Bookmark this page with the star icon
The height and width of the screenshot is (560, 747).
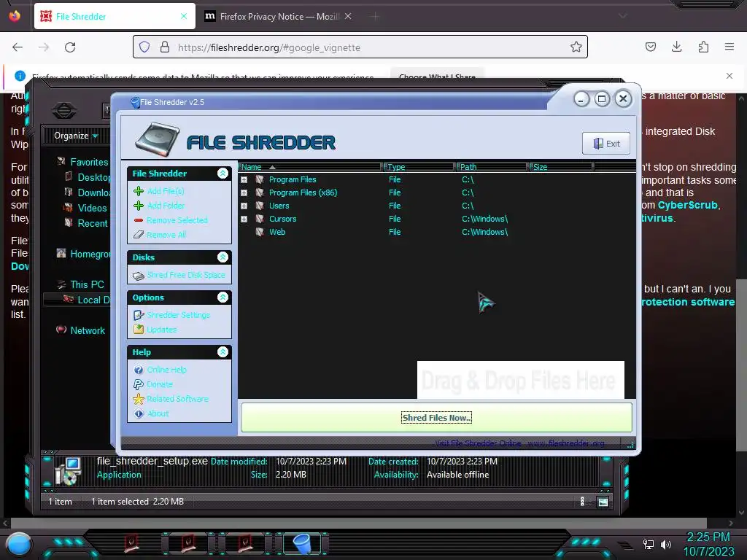(576, 47)
